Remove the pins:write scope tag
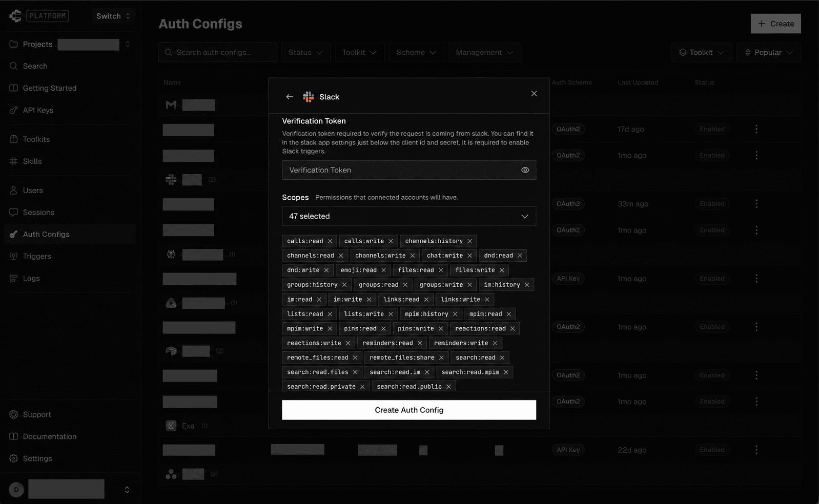Image resolution: width=819 pixels, height=504 pixels. pos(441,329)
